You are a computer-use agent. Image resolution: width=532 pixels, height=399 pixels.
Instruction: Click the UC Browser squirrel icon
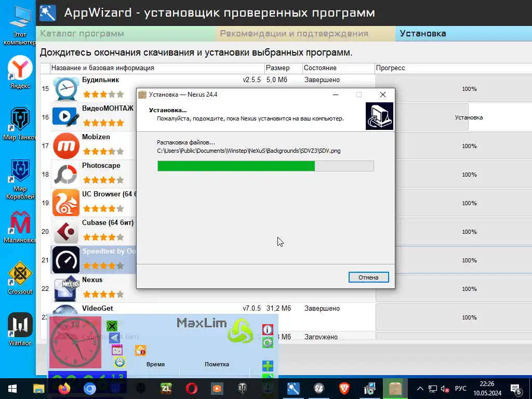coord(66,203)
